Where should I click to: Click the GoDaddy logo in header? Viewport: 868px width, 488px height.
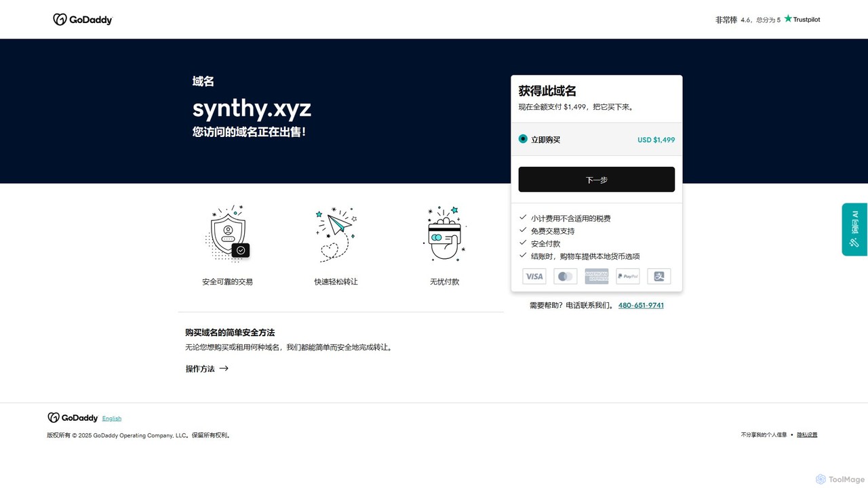tap(83, 20)
